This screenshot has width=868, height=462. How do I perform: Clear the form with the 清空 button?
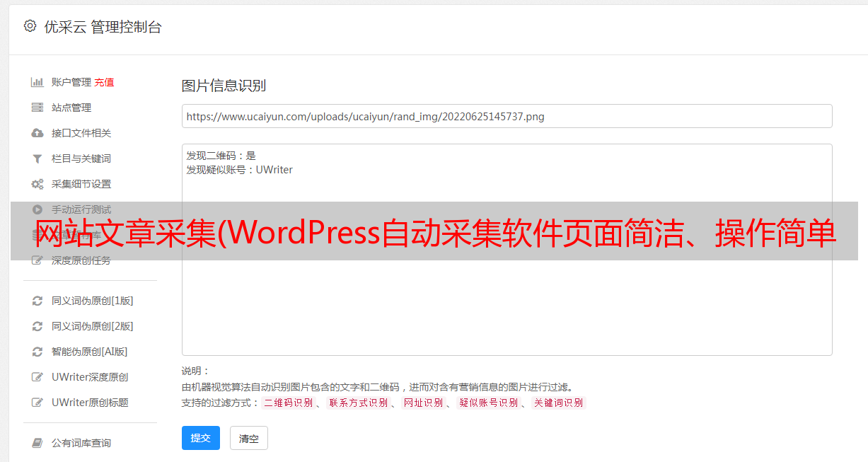point(249,438)
